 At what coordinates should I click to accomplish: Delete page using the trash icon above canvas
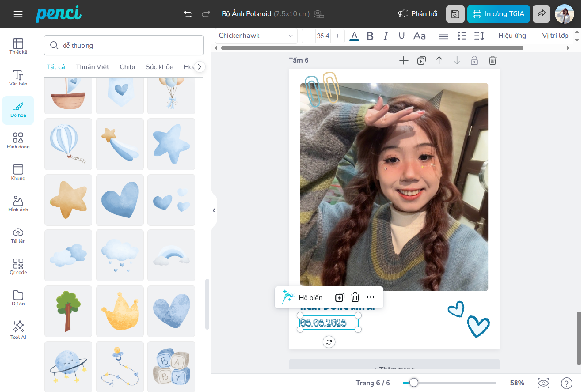[492, 60]
